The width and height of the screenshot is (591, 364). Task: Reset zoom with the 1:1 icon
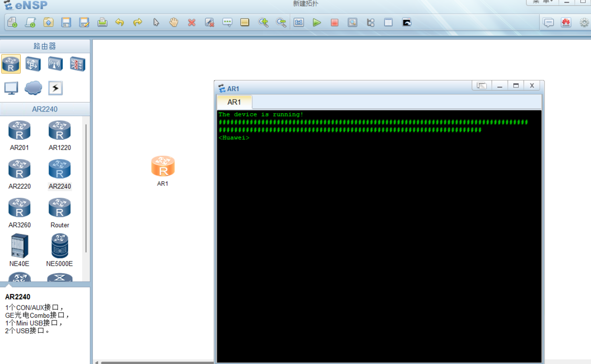pos(299,23)
